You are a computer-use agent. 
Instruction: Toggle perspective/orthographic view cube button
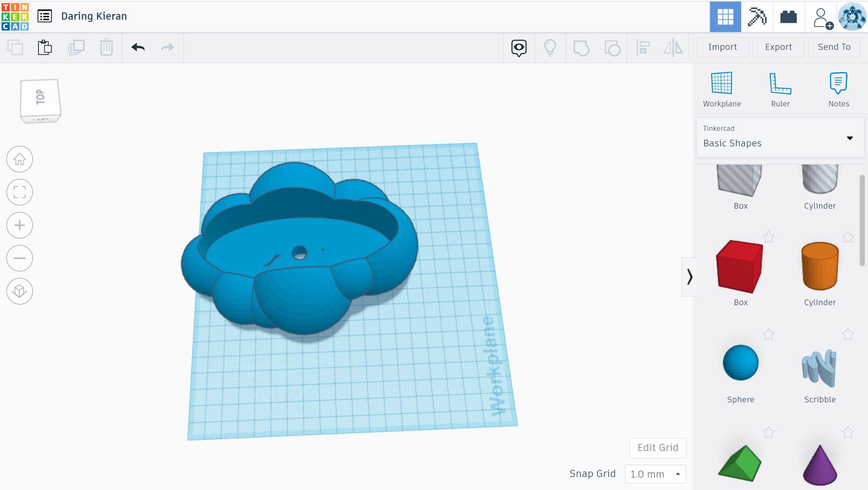click(20, 291)
